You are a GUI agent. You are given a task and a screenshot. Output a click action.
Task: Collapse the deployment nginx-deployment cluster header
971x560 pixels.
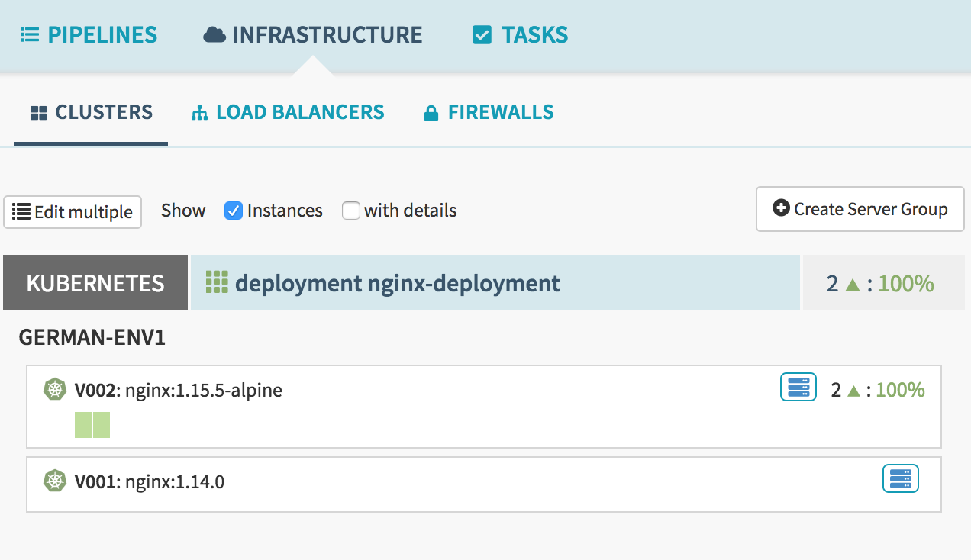pyautogui.click(x=397, y=283)
